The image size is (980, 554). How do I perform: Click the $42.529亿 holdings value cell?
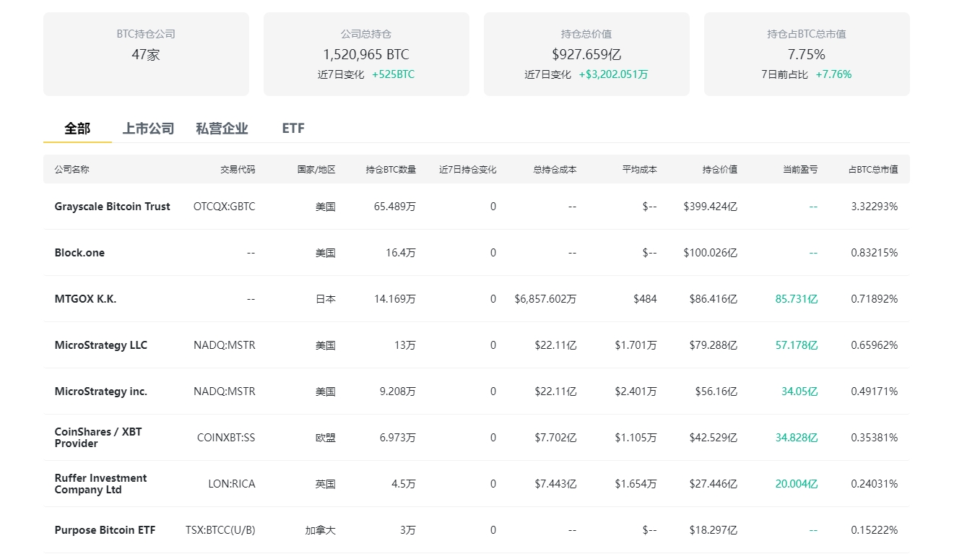[714, 438]
